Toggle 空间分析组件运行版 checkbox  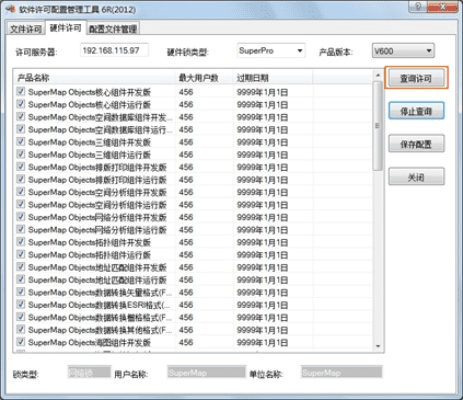(21, 204)
